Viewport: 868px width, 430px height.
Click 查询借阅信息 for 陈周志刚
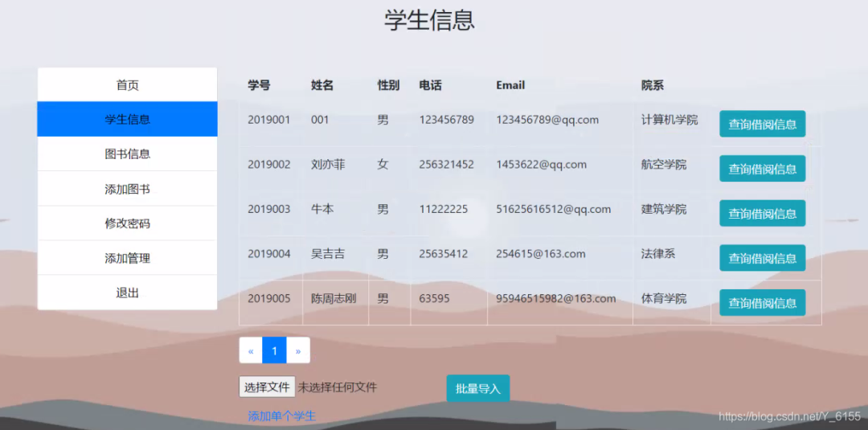[762, 303]
